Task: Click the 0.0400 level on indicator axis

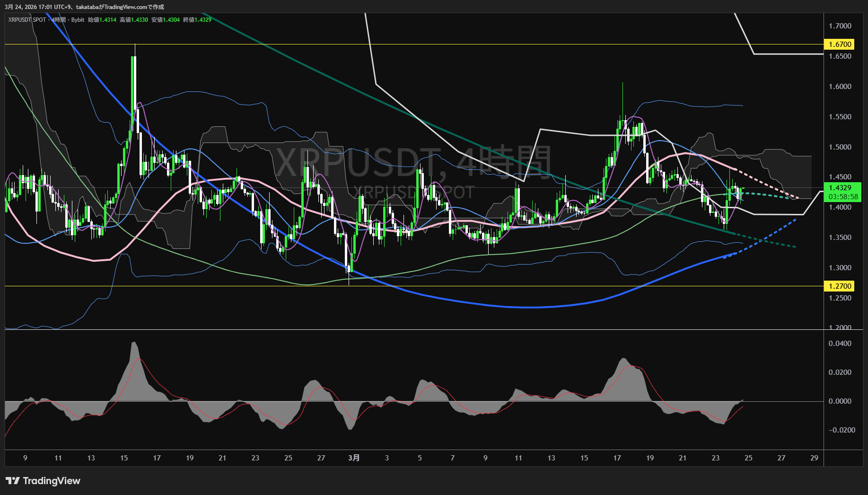Action: coord(840,344)
